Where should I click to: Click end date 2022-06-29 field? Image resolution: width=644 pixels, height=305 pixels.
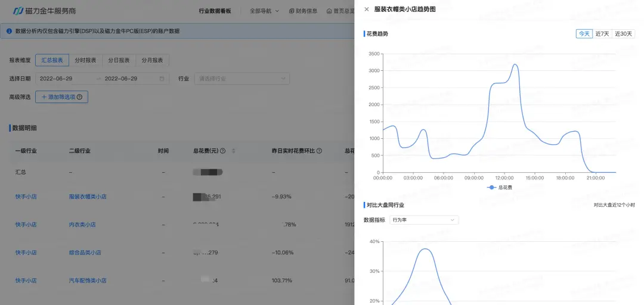[x=121, y=79]
